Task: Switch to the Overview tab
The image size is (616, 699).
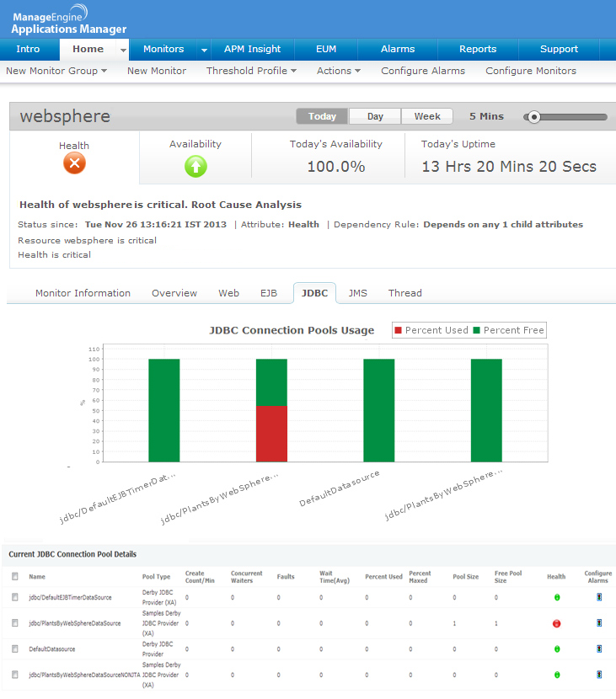Action: (x=174, y=293)
